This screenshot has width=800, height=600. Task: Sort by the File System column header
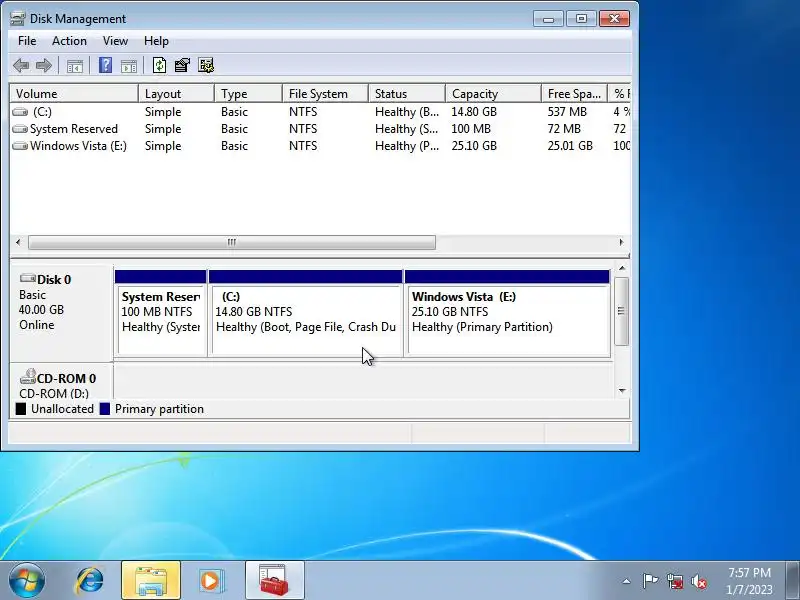(325, 94)
